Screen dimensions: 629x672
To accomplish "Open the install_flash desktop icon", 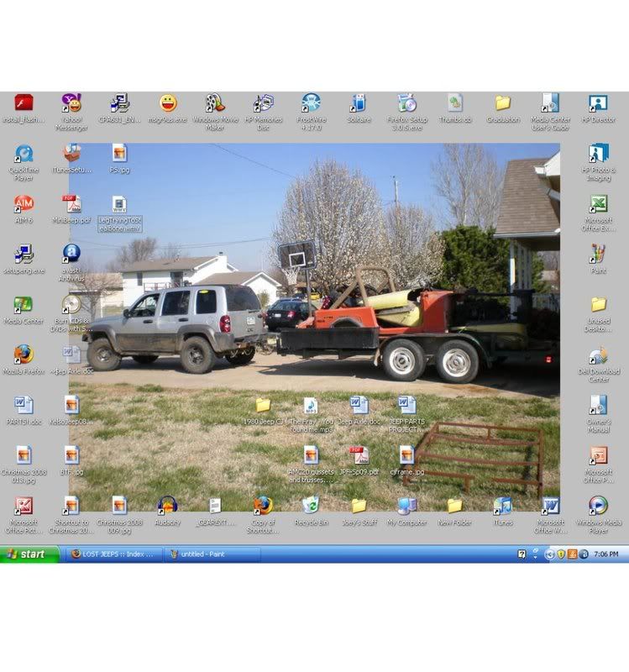I will (x=24, y=103).
